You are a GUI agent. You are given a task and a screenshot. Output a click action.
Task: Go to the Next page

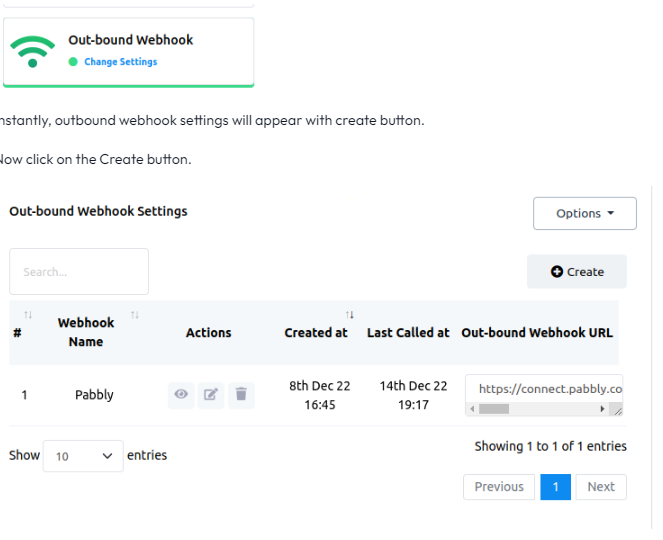click(601, 487)
